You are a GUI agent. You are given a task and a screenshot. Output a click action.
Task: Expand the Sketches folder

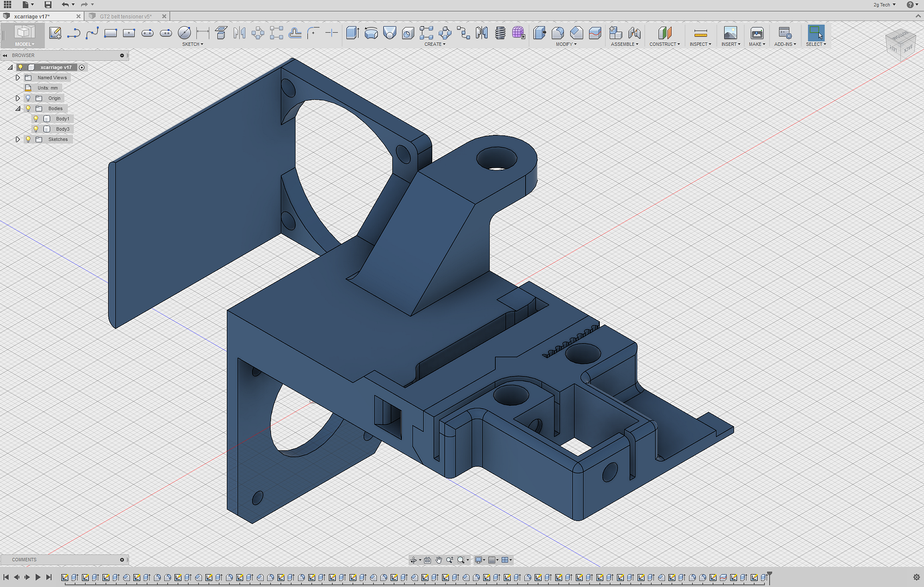tap(17, 139)
